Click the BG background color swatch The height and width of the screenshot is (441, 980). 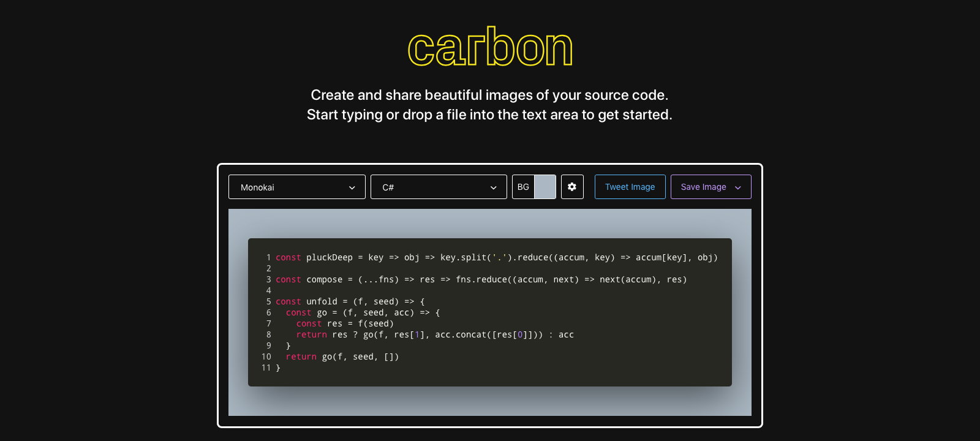tap(545, 187)
